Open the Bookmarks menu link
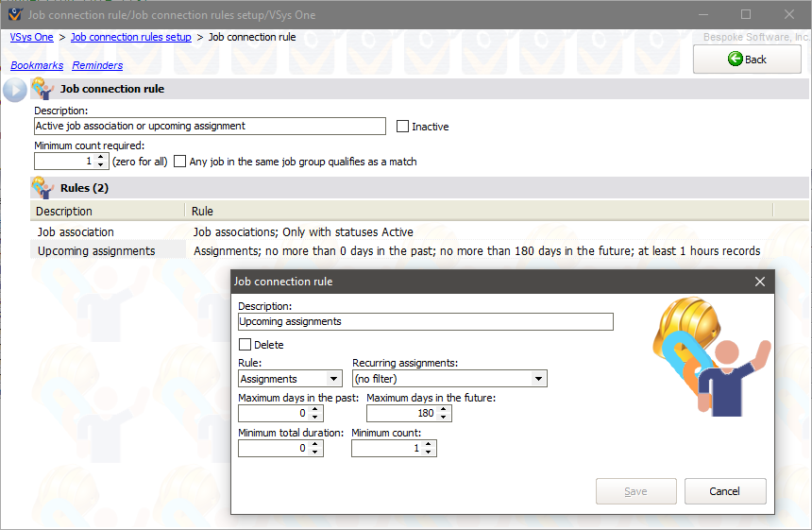812x530 pixels. click(37, 65)
